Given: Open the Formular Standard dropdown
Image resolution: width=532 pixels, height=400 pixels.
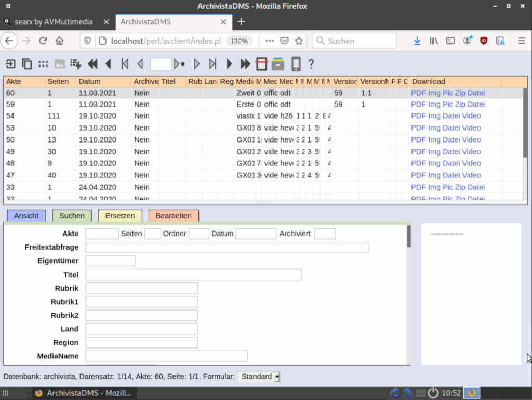Looking at the screenshot, I should point(259,376).
